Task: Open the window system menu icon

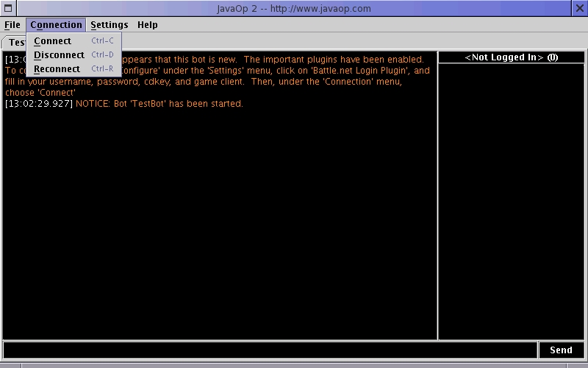Action: pyautogui.click(x=8, y=8)
